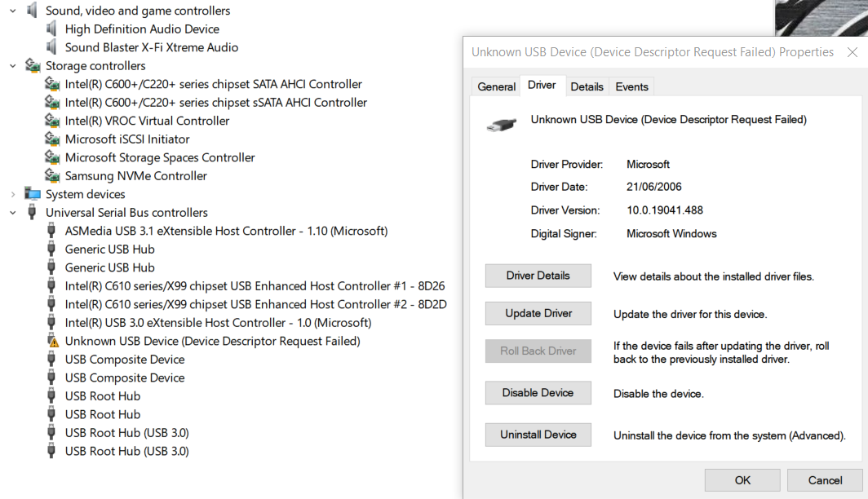This screenshot has height=499, width=868.
Task: Click the Uninstall Device button
Action: tap(538, 435)
